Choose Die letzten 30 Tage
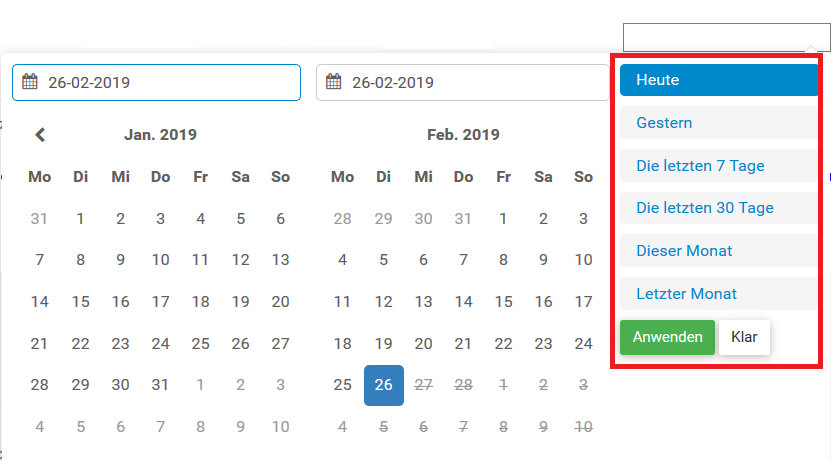This screenshot has height=461, width=831. click(718, 208)
